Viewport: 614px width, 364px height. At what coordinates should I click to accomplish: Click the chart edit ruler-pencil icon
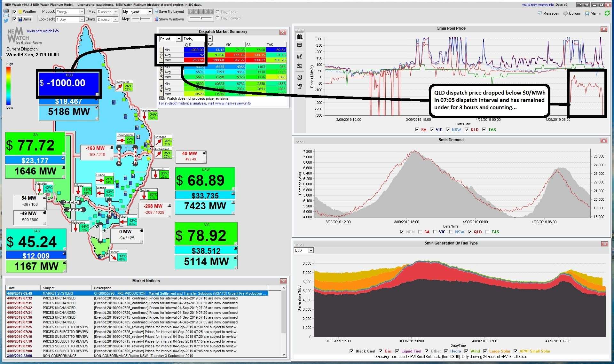300,56
